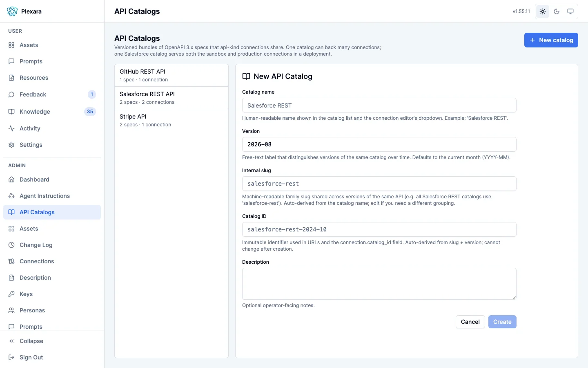Select the GitHub REST API catalog

click(171, 75)
